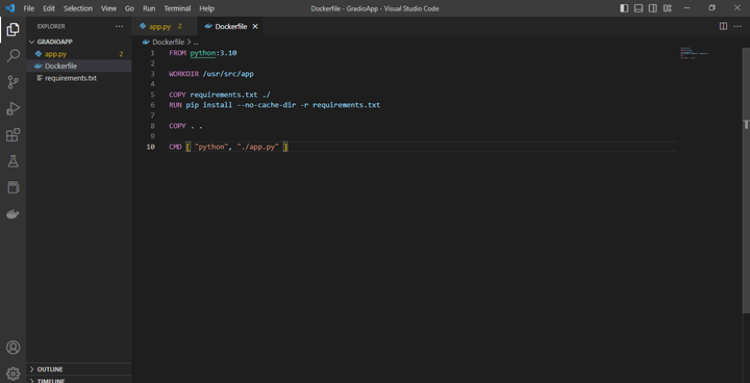Click the EXPLORER panel title

(51, 26)
